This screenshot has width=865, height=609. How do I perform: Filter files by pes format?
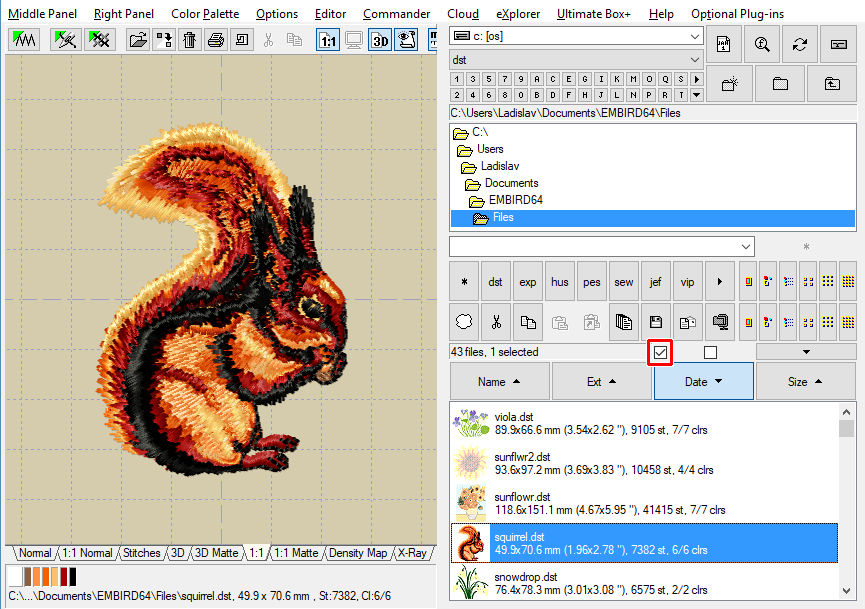(591, 281)
